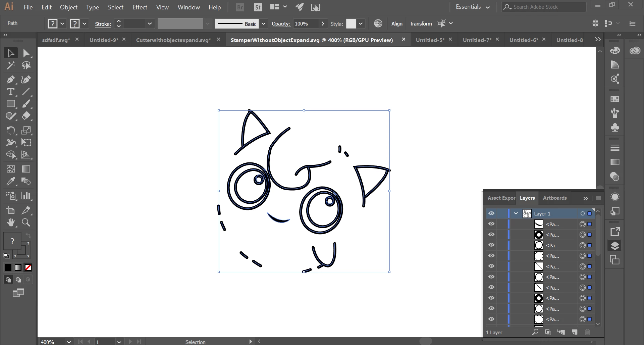Show more document tabs chevron
644x345 pixels.
click(x=598, y=39)
